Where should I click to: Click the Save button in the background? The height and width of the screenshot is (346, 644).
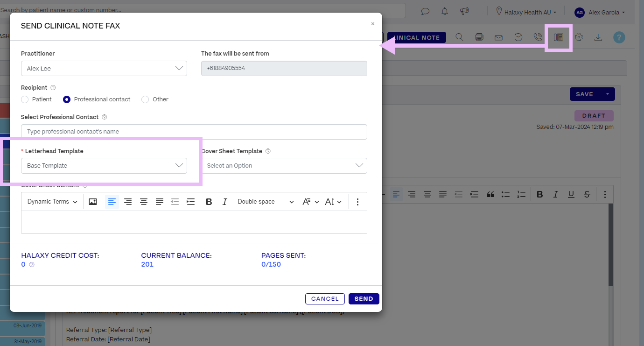(584, 94)
